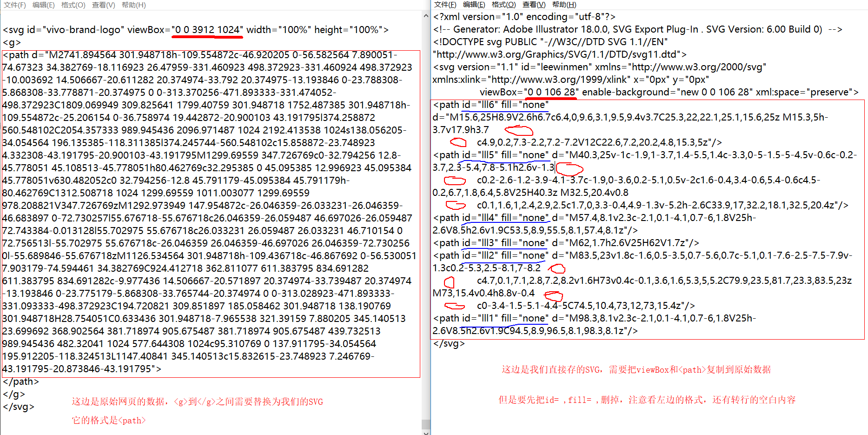The image size is (868, 435).
Task: Open the 编辑(E) menu in right Notepad
Action: coord(474,5)
